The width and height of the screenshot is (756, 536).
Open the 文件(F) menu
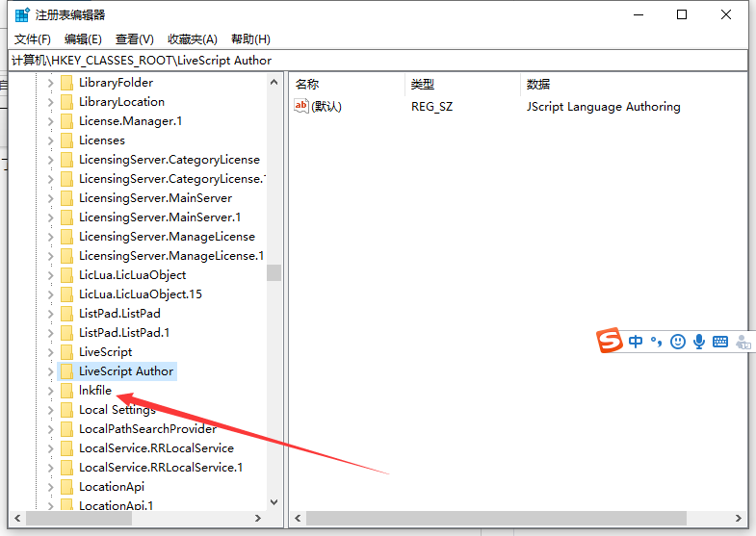(33, 38)
